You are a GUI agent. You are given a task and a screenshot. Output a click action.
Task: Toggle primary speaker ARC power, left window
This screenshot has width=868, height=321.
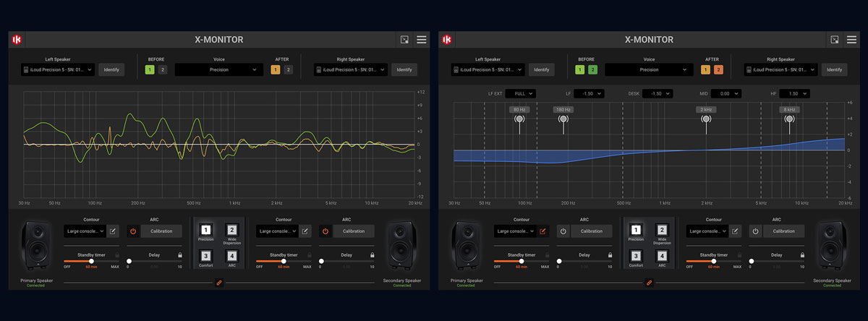tap(132, 231)
